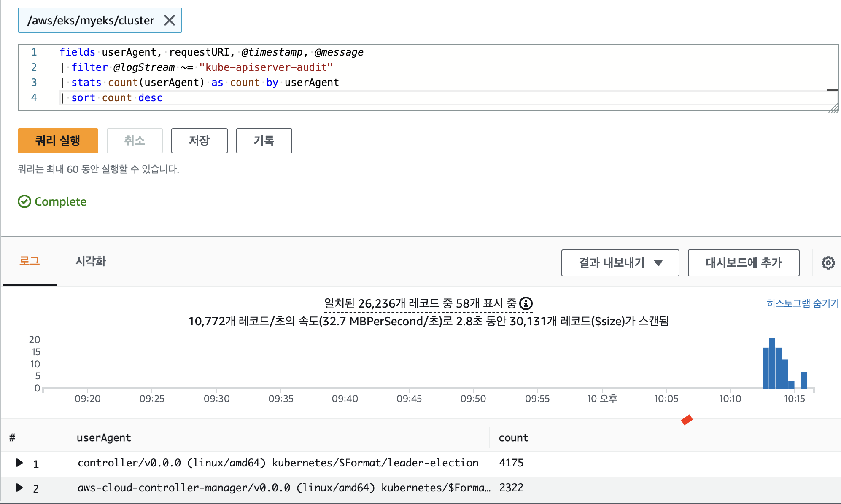
Task: Run the query with 쿼리 실행
Action: pos(58,141)
